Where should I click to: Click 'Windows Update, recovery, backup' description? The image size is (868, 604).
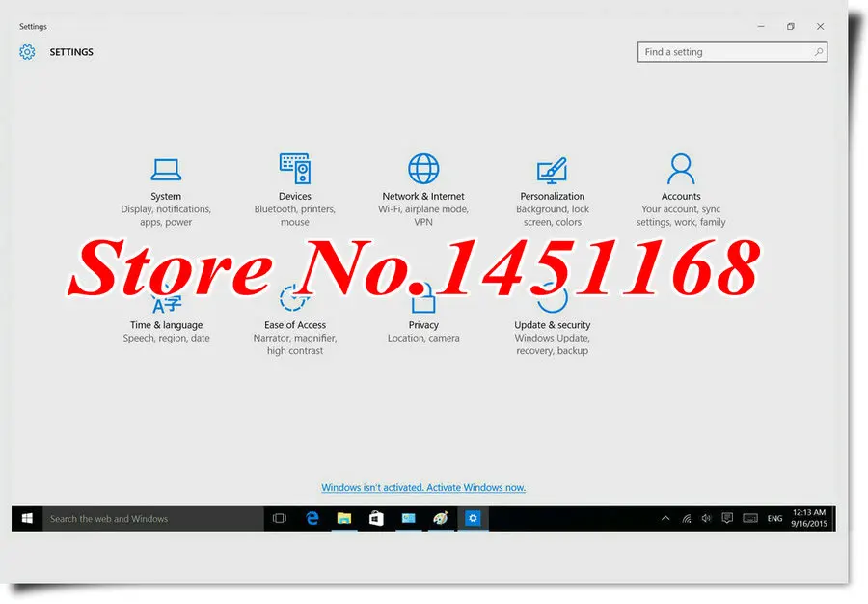click(x=552, y=344)
